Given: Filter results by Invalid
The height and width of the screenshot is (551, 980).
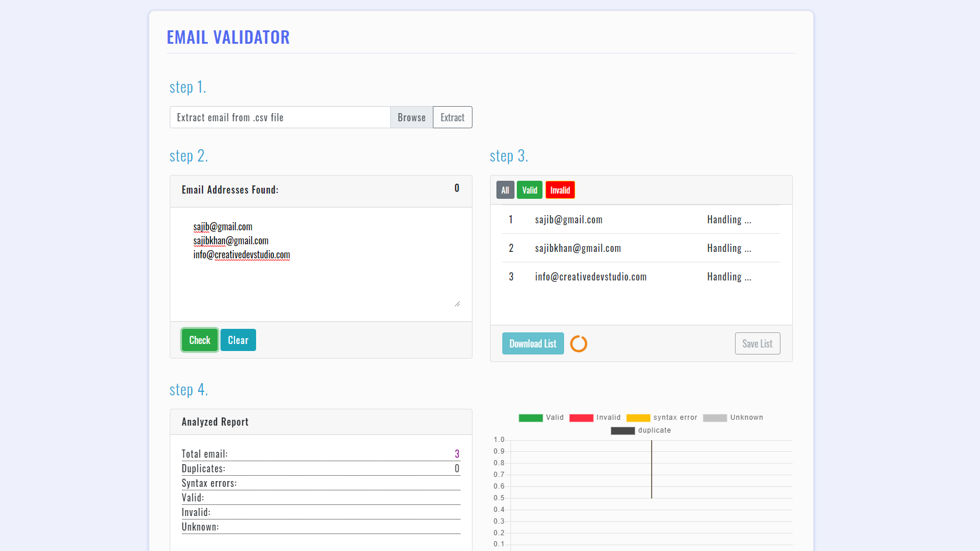Looking at the screenshot, I should pos(560,190).
